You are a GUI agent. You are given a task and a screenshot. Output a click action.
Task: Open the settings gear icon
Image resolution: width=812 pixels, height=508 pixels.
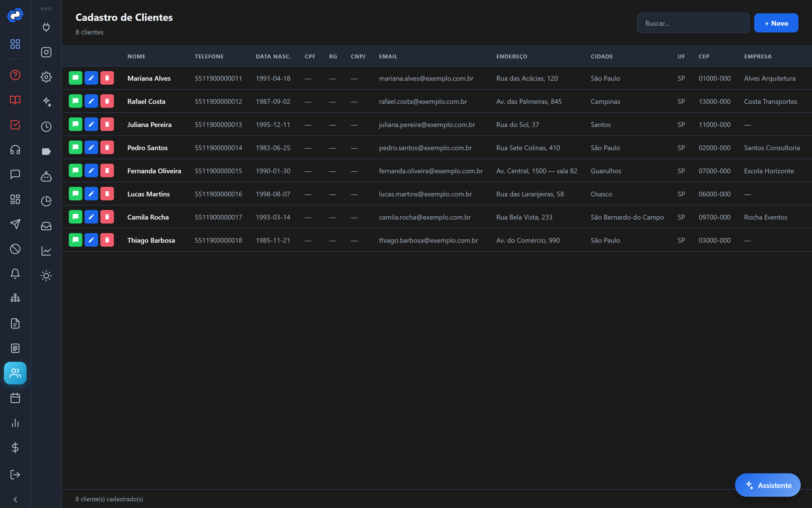tap(46, 77)
